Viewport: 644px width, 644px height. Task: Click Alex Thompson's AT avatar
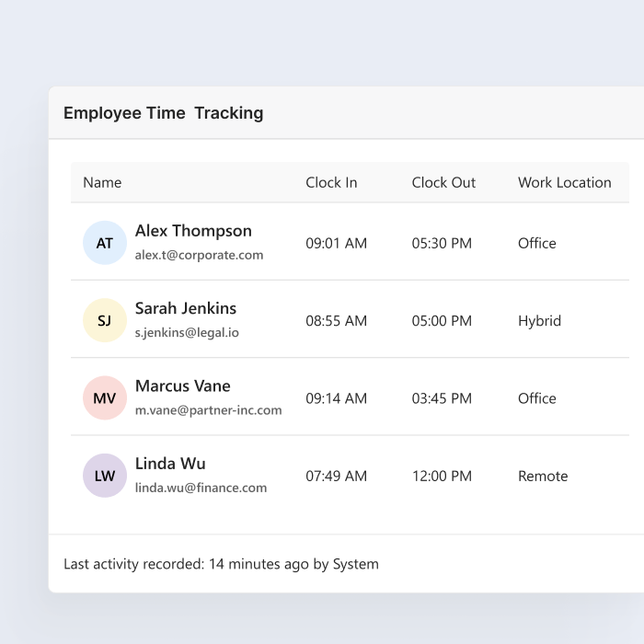click(105, 243)
